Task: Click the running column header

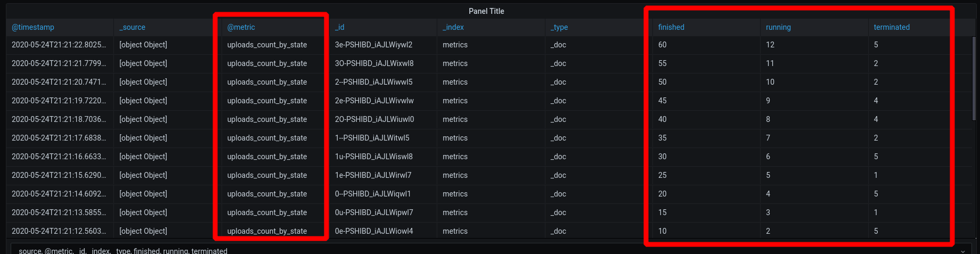Action: (x=778, y=27)
